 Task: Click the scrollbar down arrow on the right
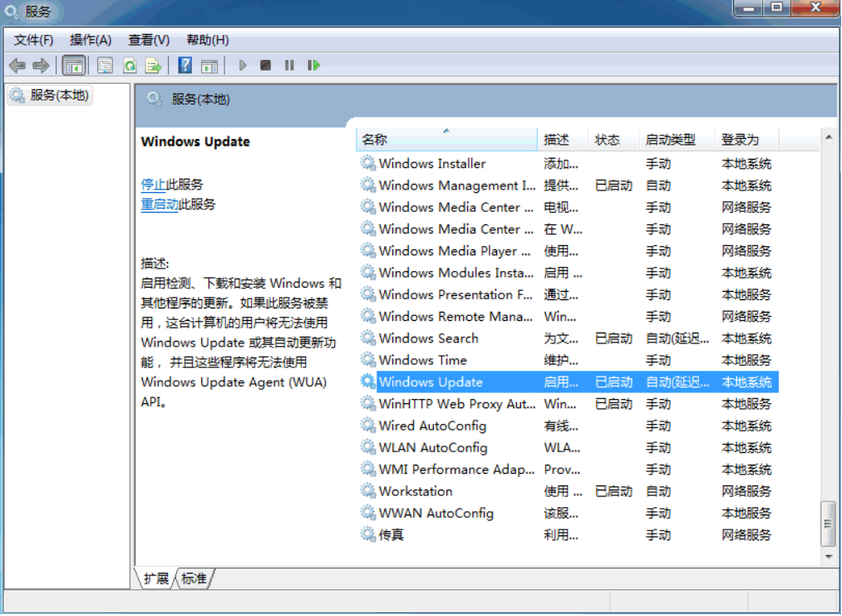[829, 557]
